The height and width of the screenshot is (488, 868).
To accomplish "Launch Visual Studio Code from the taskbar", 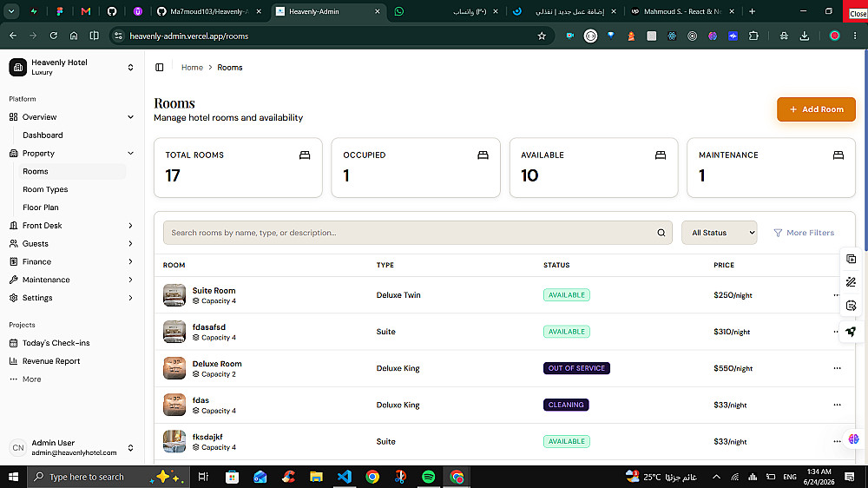I will coord(345,477).
